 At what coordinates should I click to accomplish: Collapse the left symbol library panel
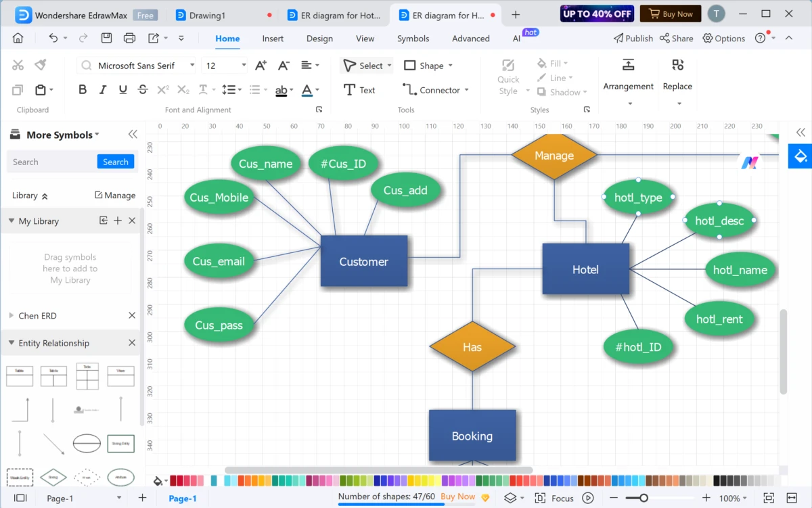point(133,135)
